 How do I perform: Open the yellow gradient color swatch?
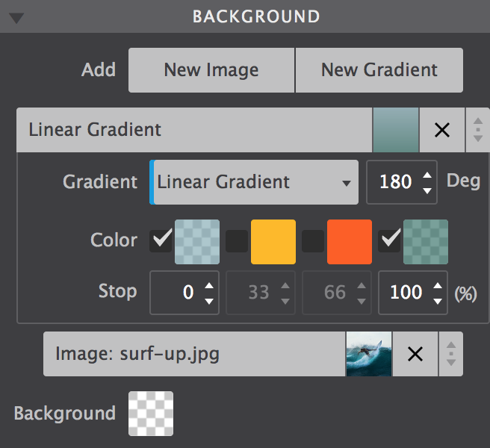pos(273,241)
